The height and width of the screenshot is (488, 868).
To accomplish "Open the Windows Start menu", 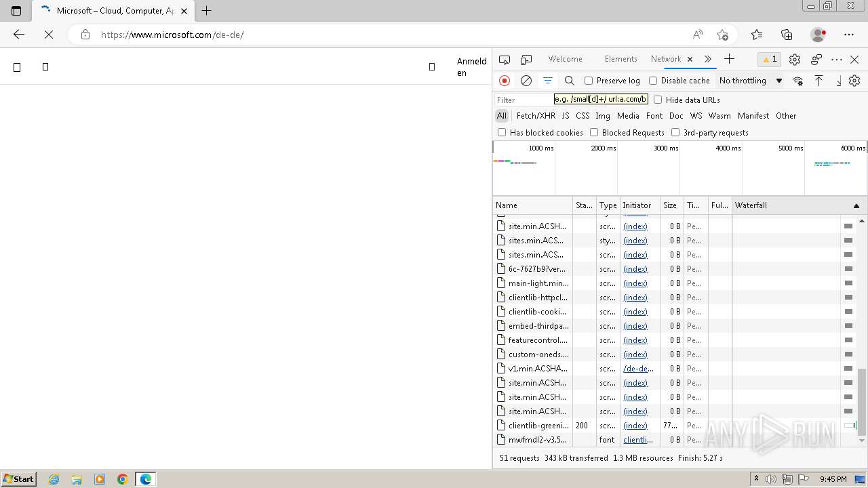I will [18, 479].
